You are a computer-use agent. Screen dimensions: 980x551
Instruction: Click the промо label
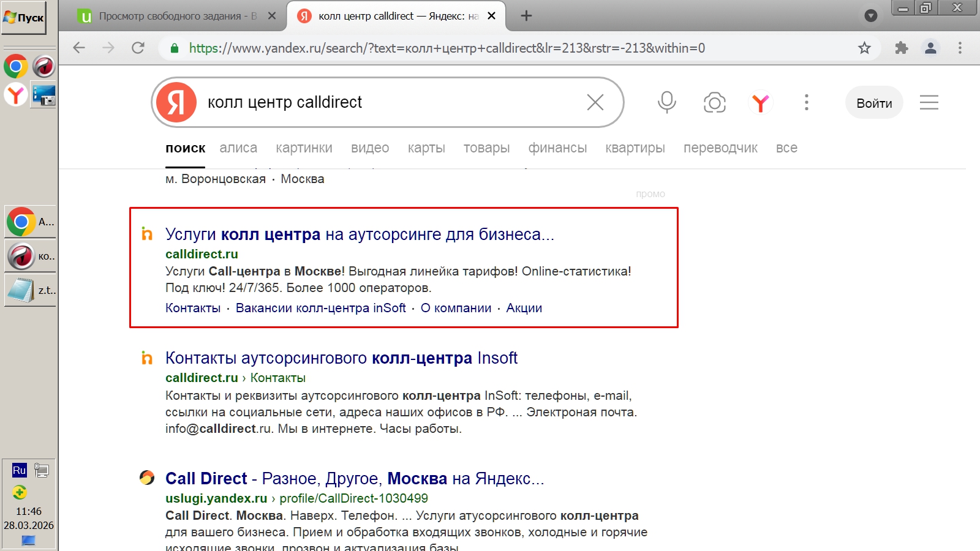pos(650,194)
